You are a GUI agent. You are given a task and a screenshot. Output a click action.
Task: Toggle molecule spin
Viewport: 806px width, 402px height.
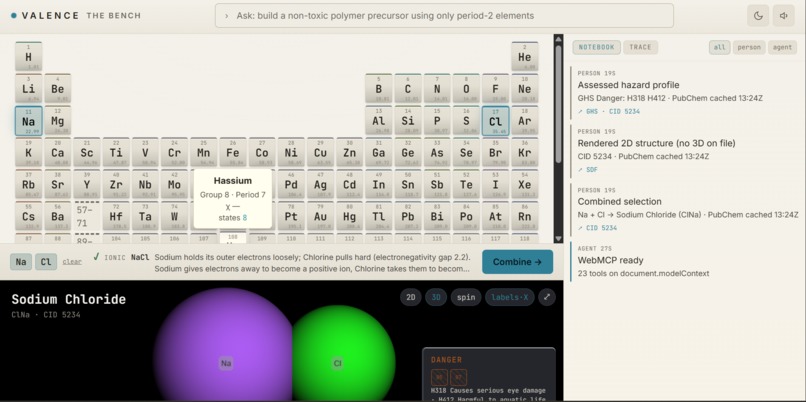coord(466,297)
